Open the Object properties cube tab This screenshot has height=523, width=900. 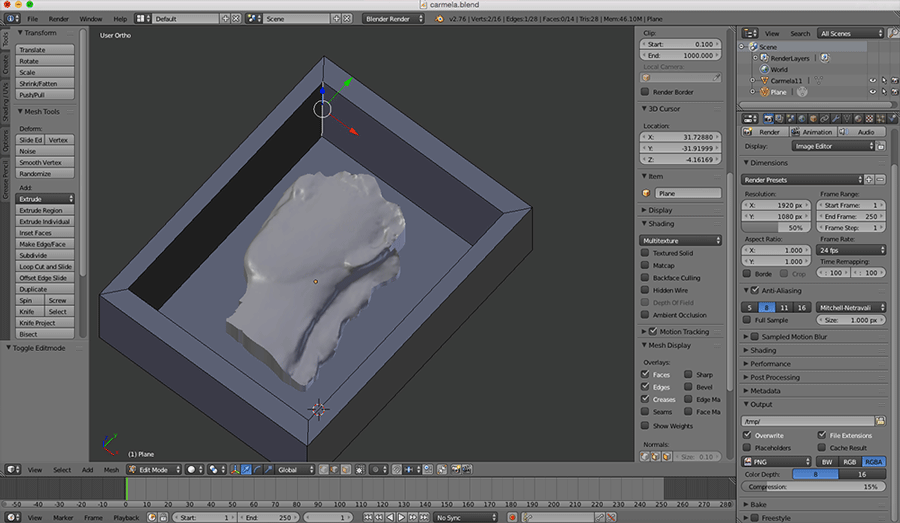click(813, 119)
